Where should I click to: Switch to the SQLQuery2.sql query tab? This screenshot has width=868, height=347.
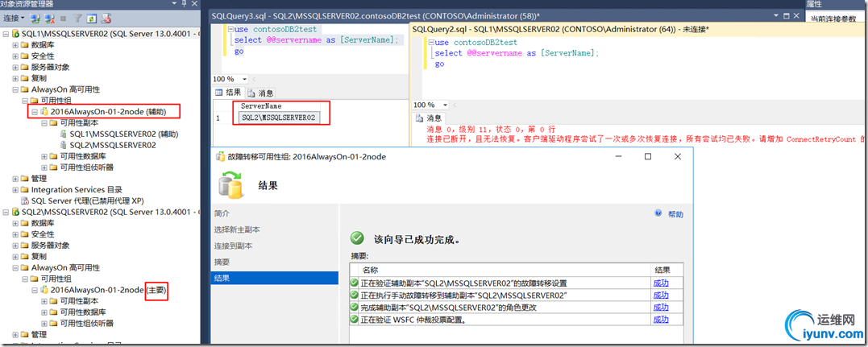pyautogui.click(x=561, y=28)
